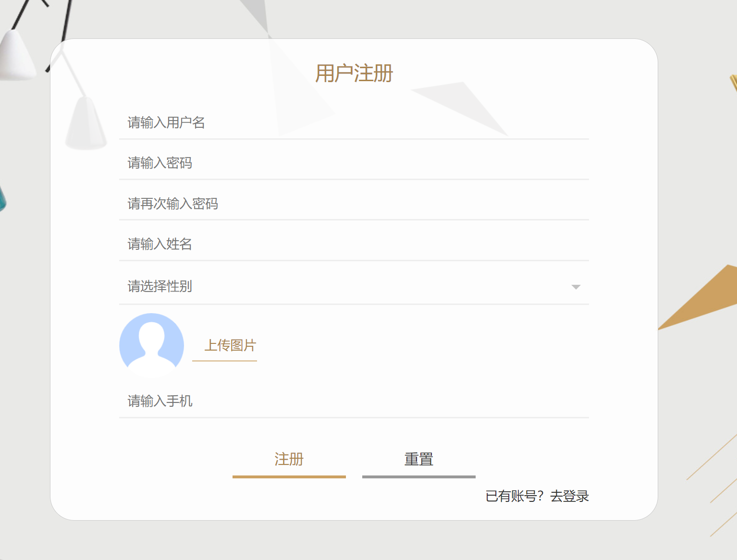Screen dimensions: 737x560
Task: Click the gender dropdown arrow icon
Action: 576,287
